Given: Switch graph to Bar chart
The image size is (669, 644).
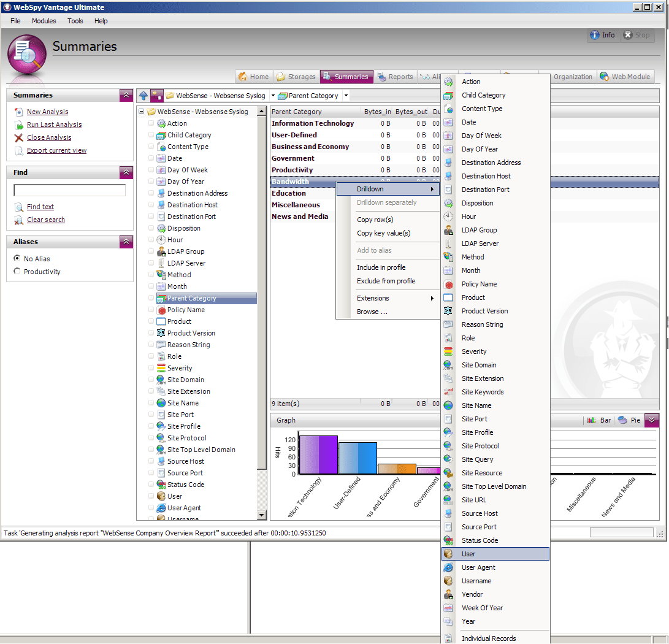Looking at the screenshot, I should (x=598, y=420).
